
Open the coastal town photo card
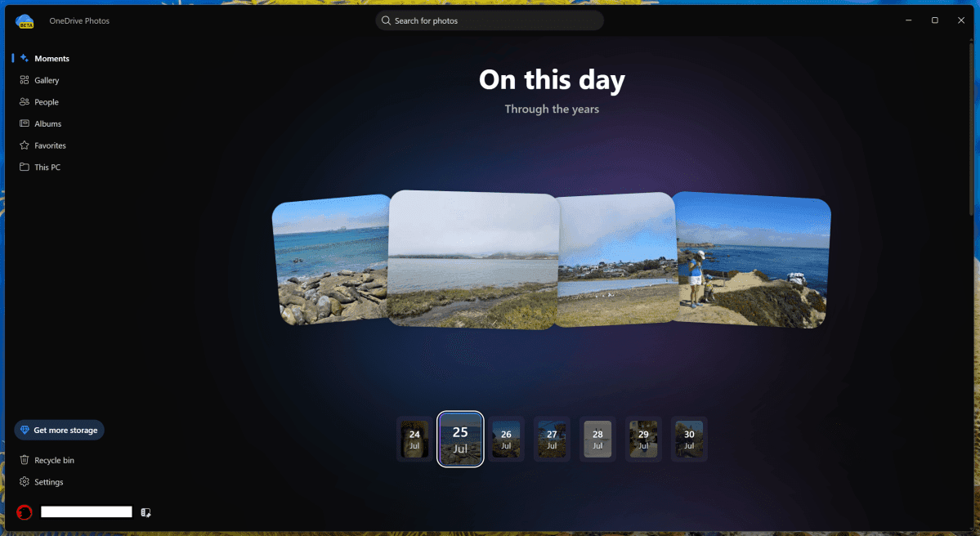coord(617,259)
